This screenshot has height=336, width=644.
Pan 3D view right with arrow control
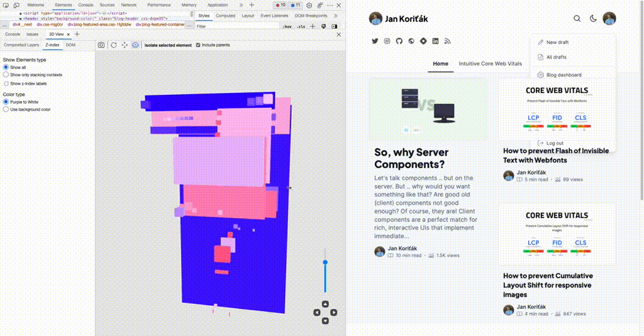tap(334, 313)
